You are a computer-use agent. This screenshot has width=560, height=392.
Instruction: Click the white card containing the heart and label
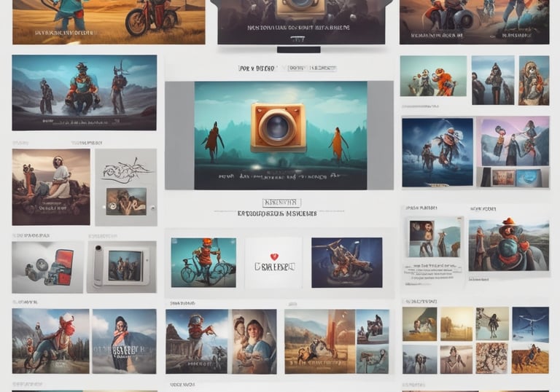274,263
